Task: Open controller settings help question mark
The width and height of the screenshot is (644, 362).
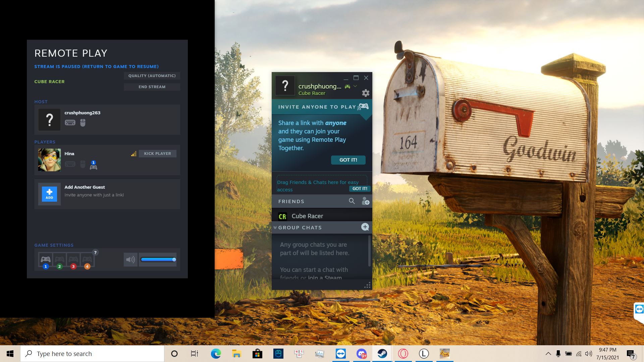Action: click(95, 252)
